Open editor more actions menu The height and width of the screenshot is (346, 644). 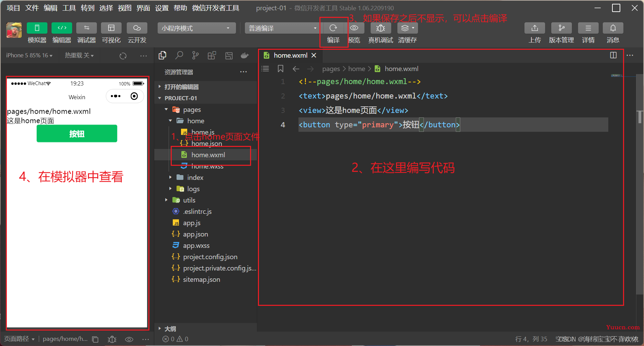click(630, 55)
